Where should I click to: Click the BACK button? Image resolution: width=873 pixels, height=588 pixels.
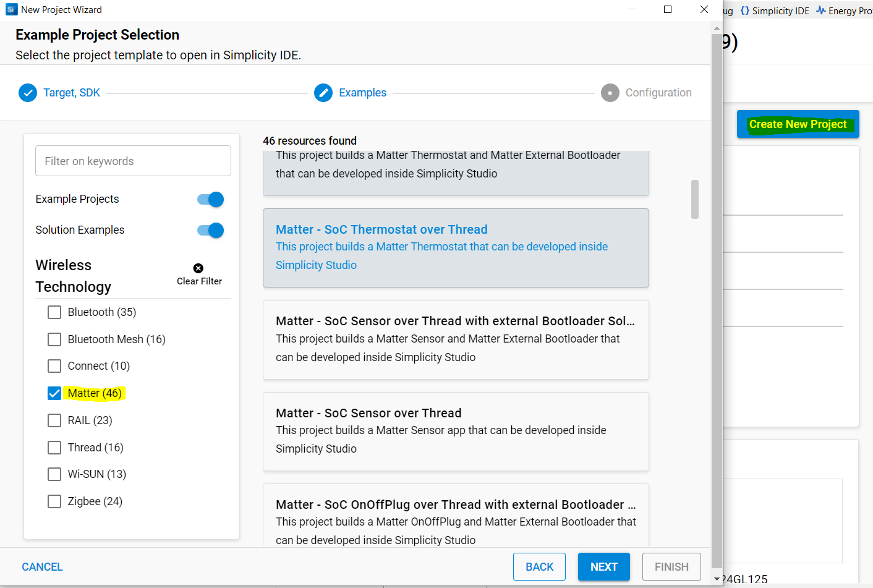[x=539, y=566]
